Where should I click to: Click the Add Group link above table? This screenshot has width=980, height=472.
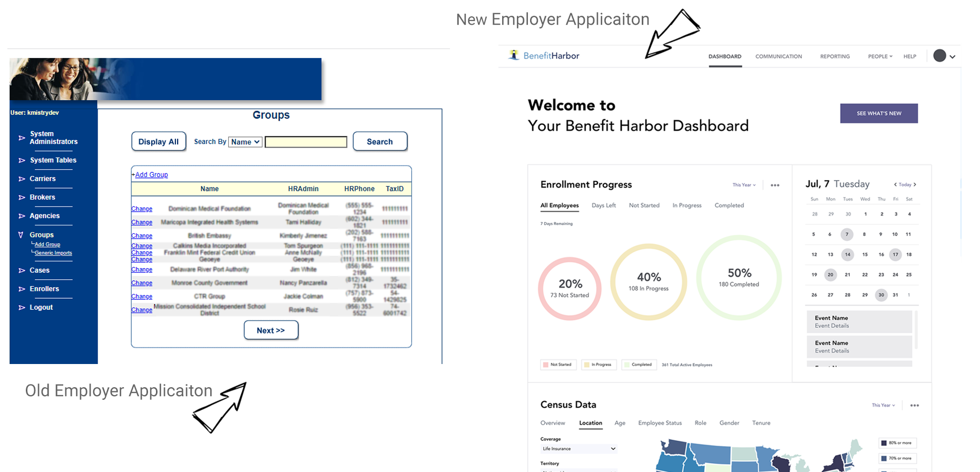[x=152, y=175]
